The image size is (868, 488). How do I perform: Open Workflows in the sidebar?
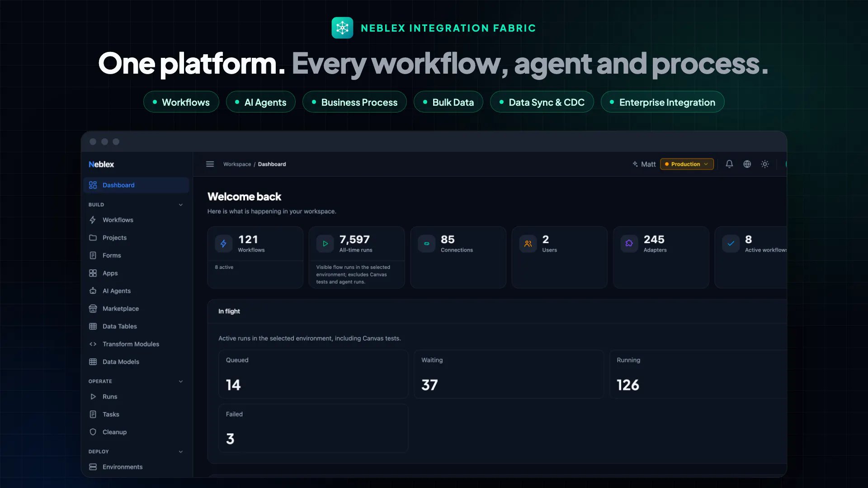pyautogui.click(x=136, y=220)
